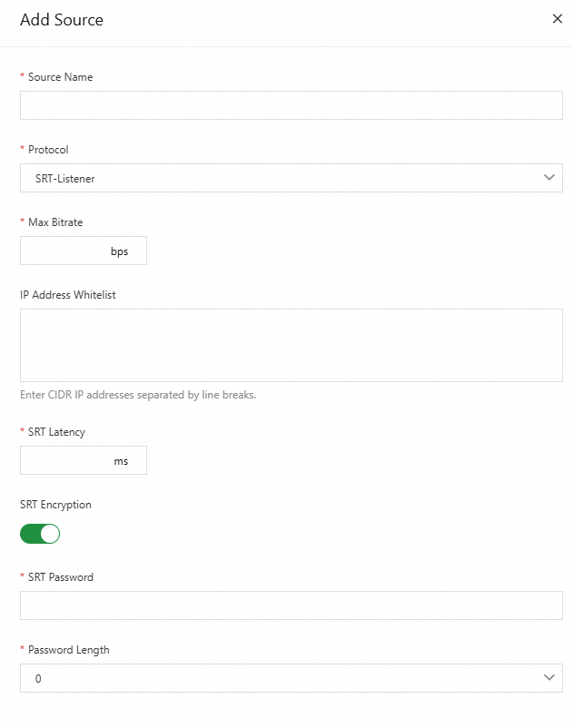Focus the Max Bitrate input box
The height and width of the screenshot is (728, 573).
click(x=64, y=251)
